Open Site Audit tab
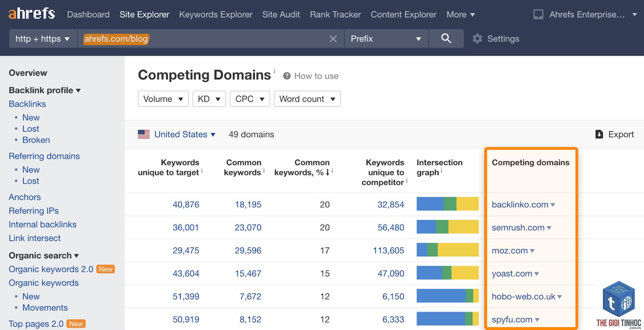Image resolution: width=644 pixels, height=330 pixels. coord(281,14)
